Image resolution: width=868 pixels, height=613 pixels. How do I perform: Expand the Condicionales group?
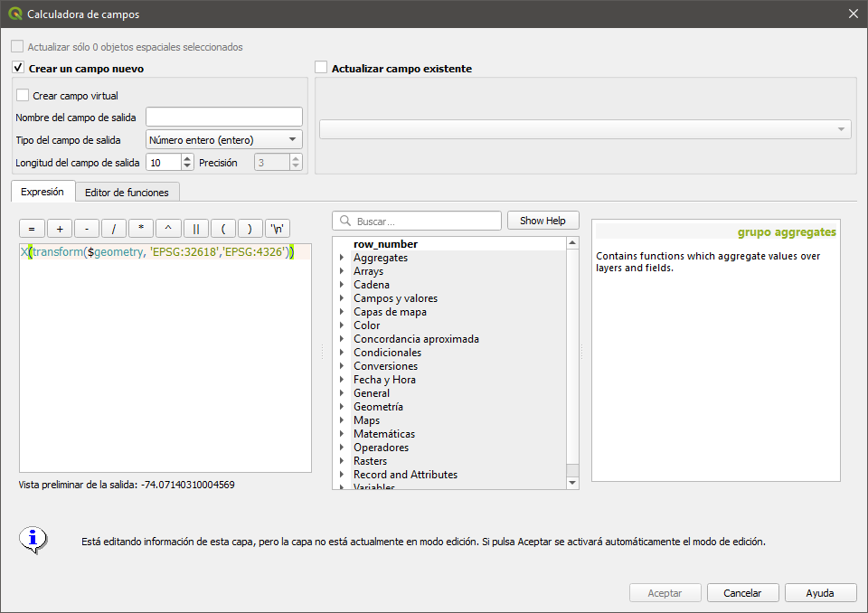coord(342,353)
